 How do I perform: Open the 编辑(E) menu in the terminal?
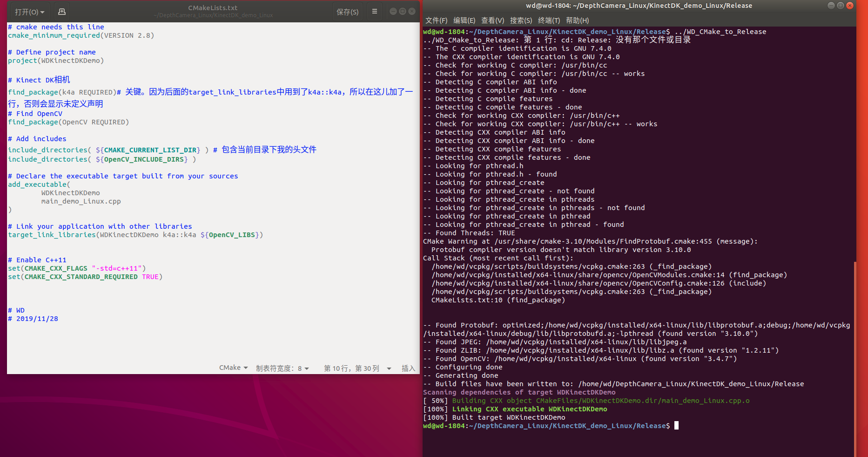tap(464, 20)
